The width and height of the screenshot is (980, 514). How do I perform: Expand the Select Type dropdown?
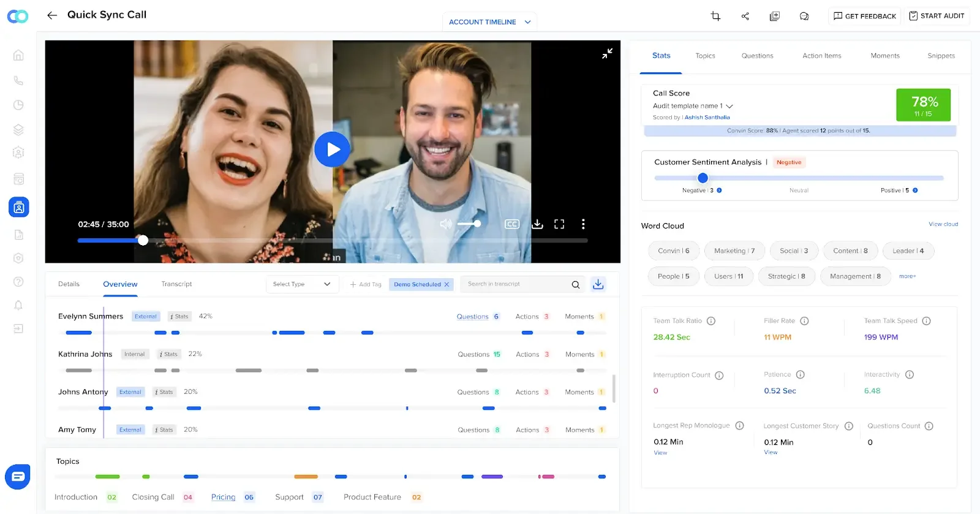(x=302, y=284)
